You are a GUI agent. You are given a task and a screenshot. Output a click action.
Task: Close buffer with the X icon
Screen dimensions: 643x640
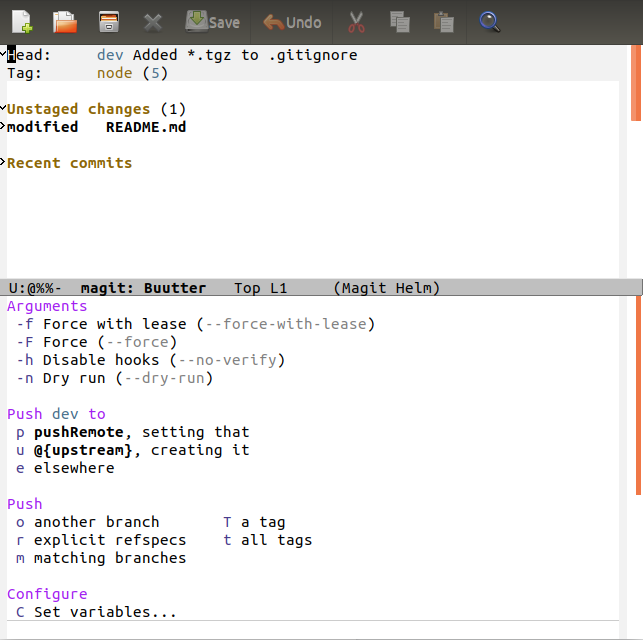coord(152,21)
